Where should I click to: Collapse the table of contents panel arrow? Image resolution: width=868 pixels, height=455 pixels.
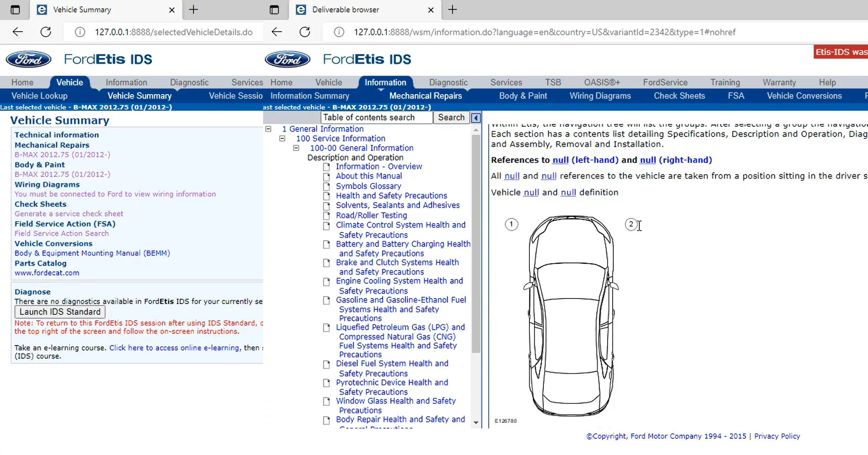pos(476,118)
